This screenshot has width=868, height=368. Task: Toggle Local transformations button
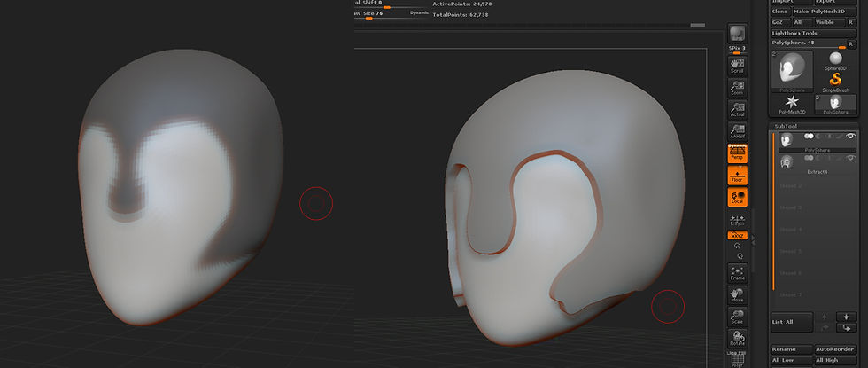[737, 197]
